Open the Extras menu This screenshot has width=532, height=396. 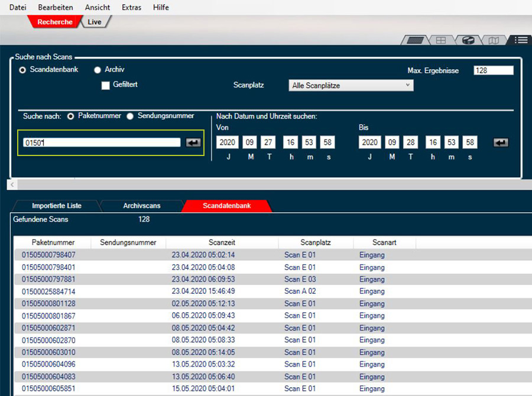[x=131, y=7]
